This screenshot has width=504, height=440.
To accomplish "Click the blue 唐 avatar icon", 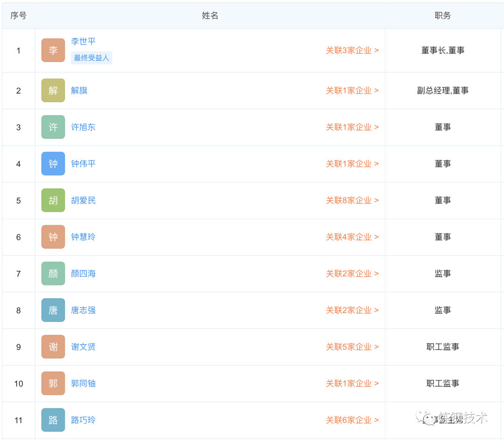I will 53,310.
